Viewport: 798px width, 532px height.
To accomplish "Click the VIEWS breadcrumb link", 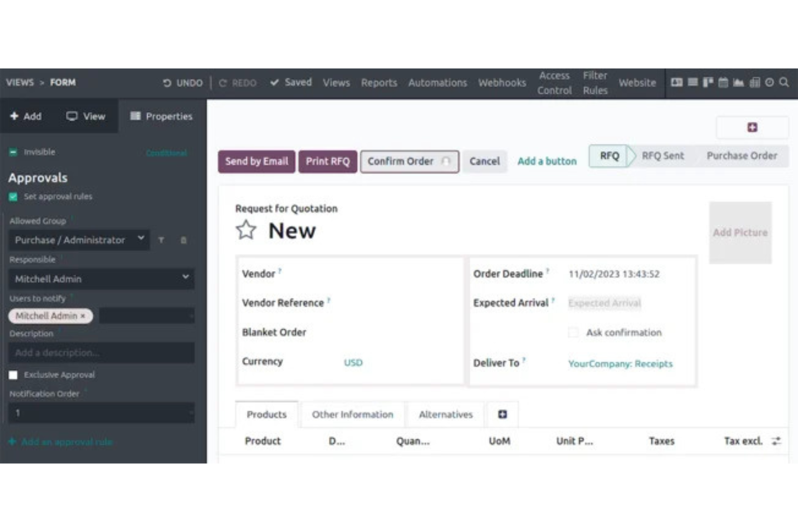I will tap(20, 82).
